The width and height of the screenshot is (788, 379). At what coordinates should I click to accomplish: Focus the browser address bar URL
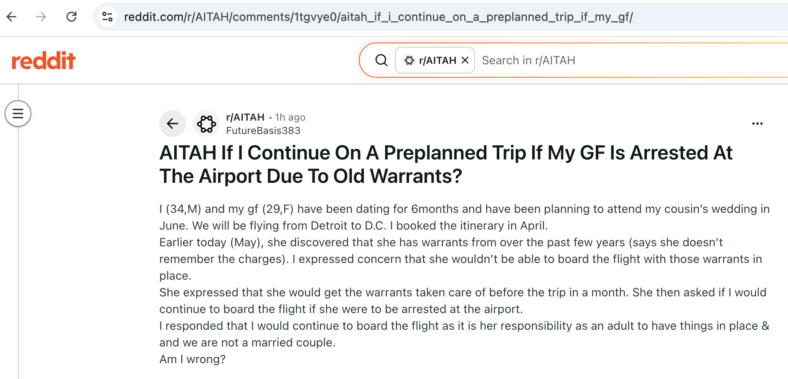click(378, 17)
